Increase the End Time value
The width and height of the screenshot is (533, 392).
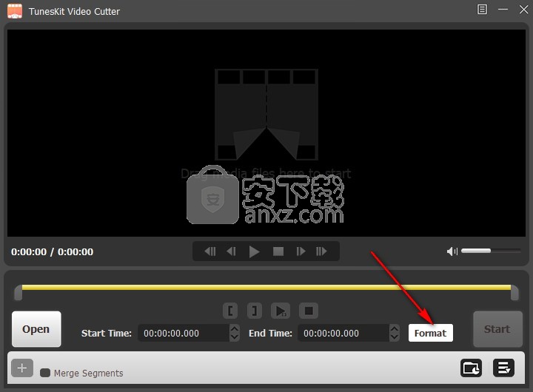click(x=395, y=329)
